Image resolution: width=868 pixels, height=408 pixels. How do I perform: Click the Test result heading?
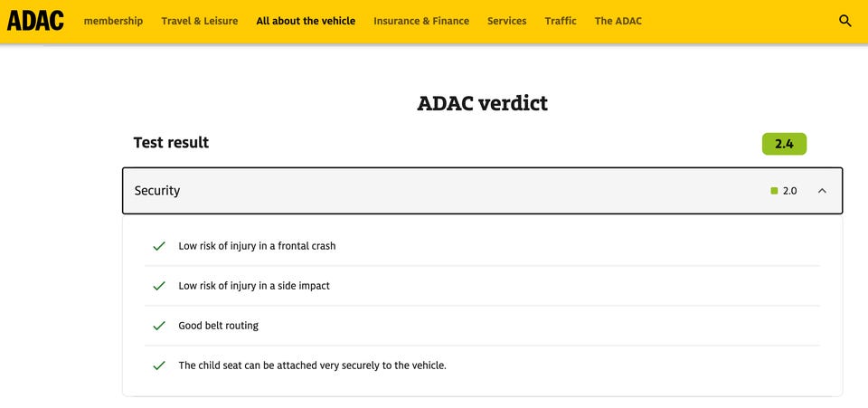(171, 143)
